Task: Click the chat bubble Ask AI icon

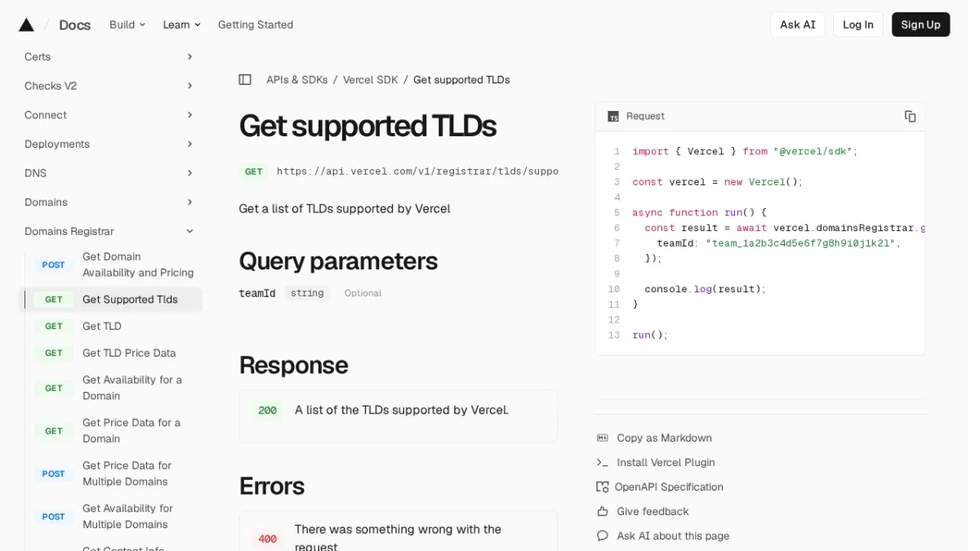Action: click(603, 536)
